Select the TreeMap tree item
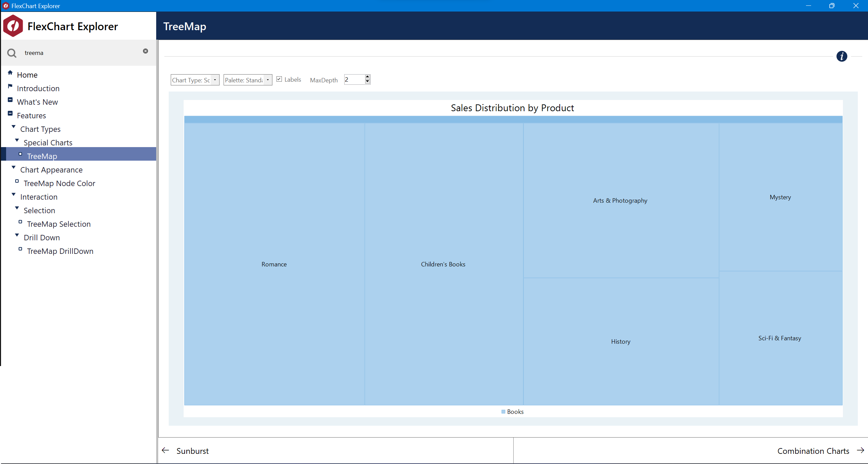This screenshot has width=868, height=464. pyautogui.click(x=42, y=156)
